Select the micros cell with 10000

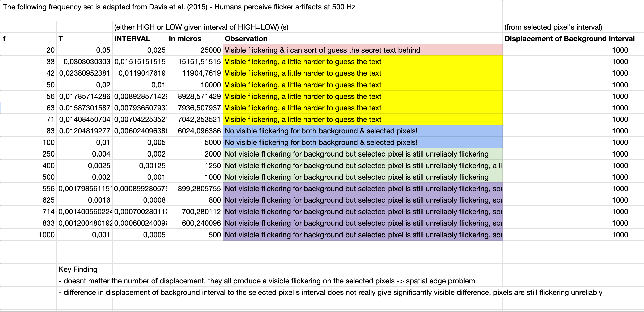point(195,85)
